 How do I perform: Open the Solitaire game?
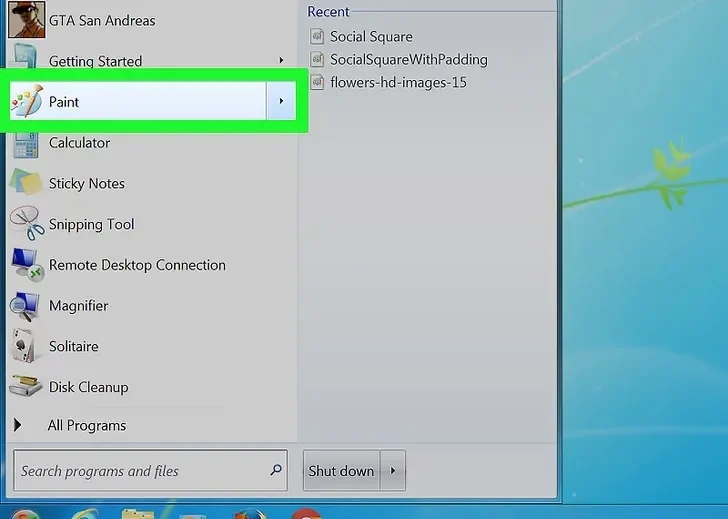click(73, 347)
